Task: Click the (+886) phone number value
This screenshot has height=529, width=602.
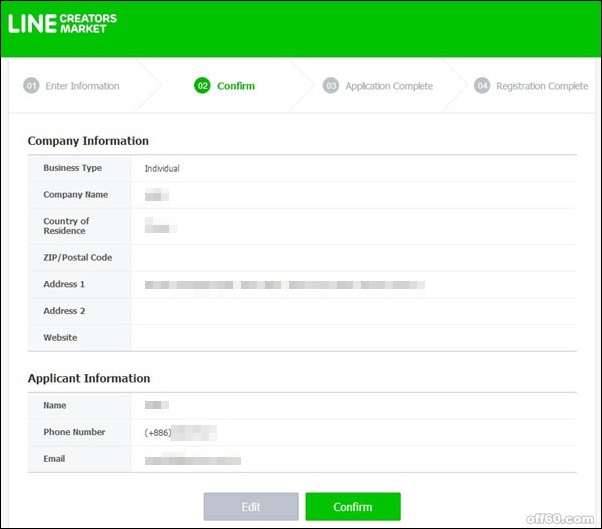Action: pos(180,433)
